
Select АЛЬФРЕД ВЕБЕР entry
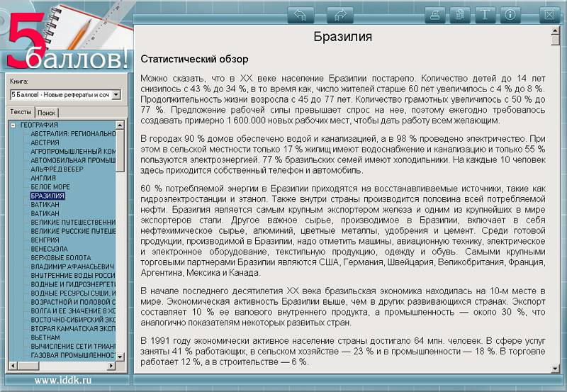click(57, 169)
